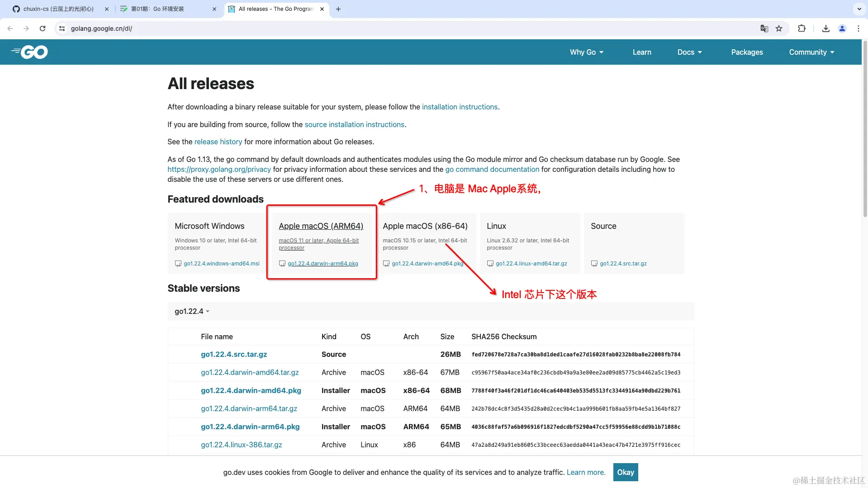868x488 pixels.
Task: Open site information icon in address bar
Action: pyautogui.click(x=62, y=28)
